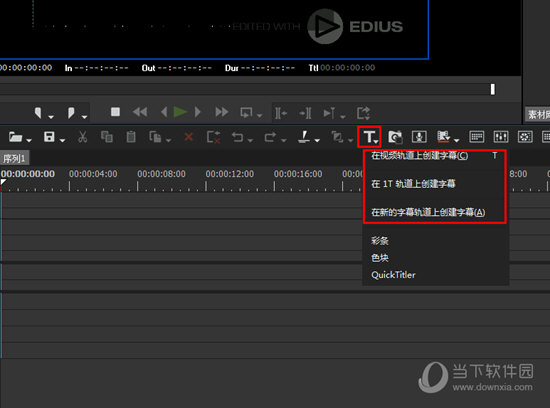Save project with the floppy disk icon
550x408 pixels.
49,137
